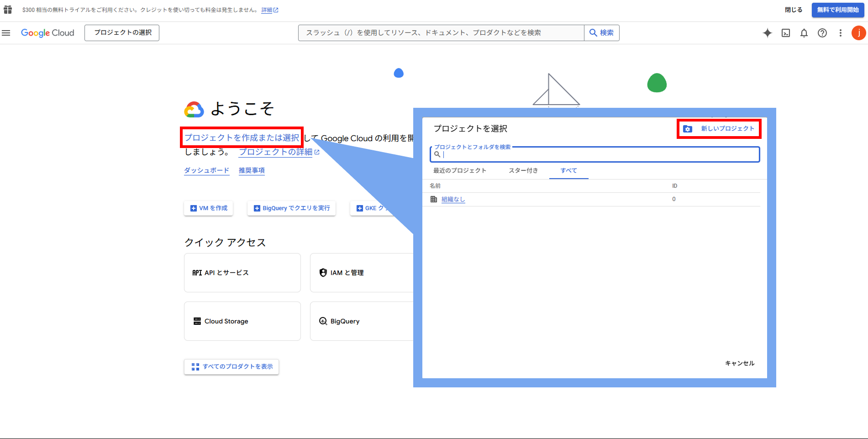This screenshot has height=439, width=868.
Task: Click the ID column header
Action: coord(675,186)
